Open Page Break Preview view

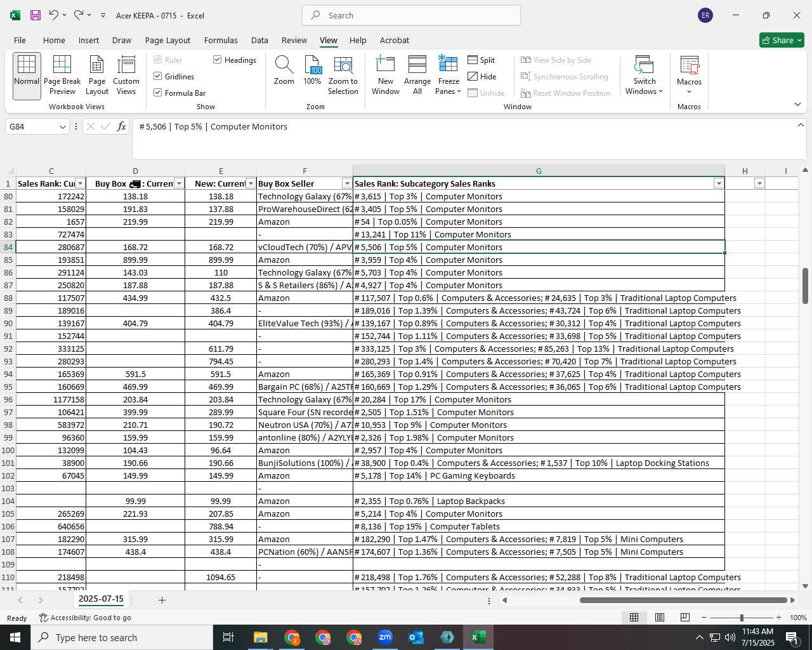pos(62,76)
